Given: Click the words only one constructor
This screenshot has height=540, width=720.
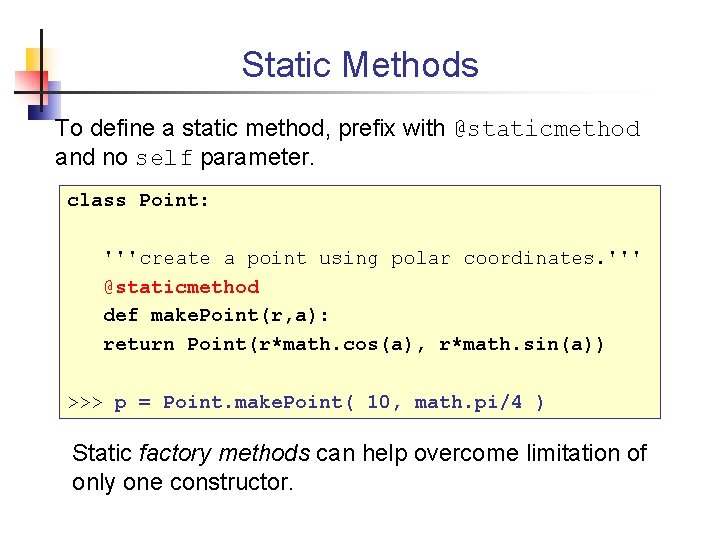Looking at the screenshot, I should point(182,483).
